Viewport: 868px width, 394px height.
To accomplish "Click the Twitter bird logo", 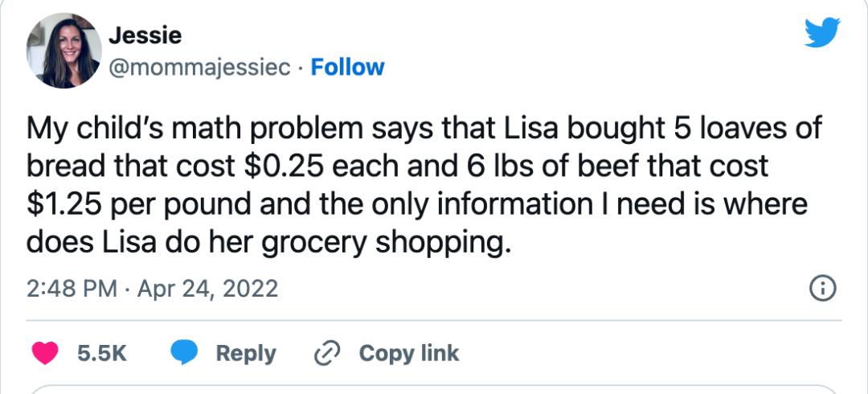I will coord(822,34).
